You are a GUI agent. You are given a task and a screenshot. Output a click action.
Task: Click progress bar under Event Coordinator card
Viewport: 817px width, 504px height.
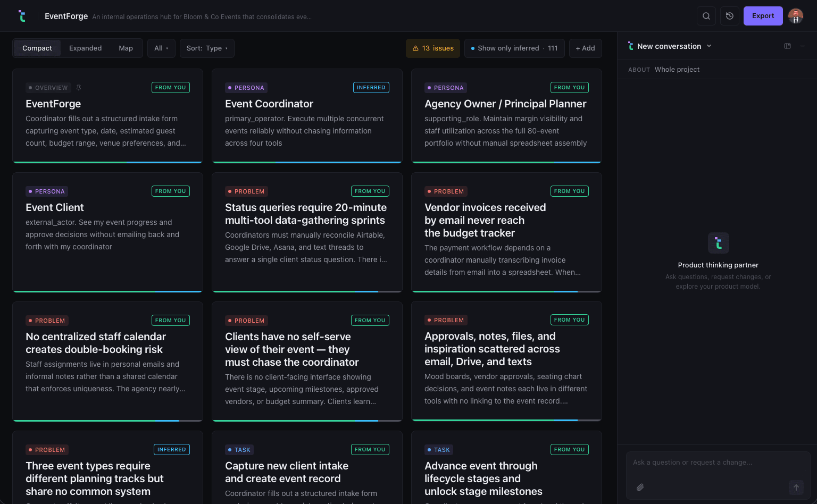[x=307, y=162]
